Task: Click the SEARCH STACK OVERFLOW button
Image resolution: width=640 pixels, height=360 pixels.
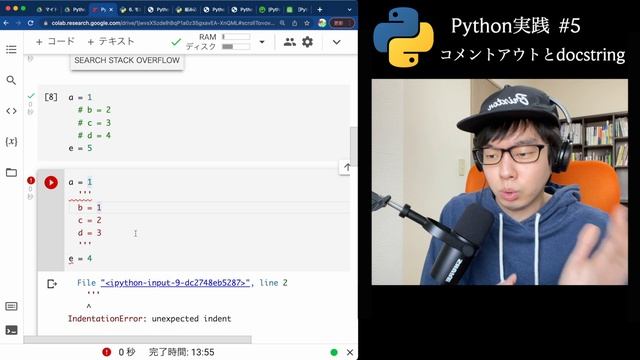Action: click(x=127, y=60)
